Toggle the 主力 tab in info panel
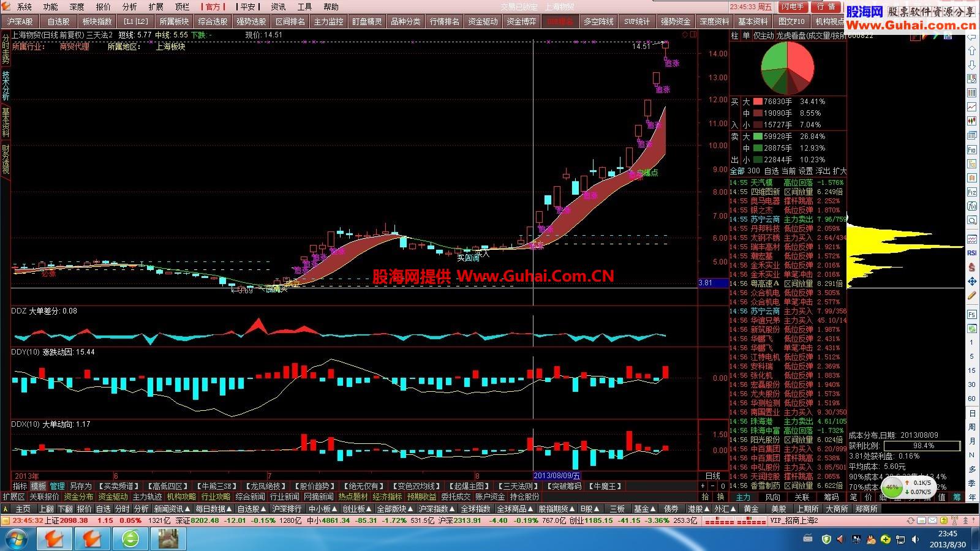Screen dimensions: 980x551 743,497
